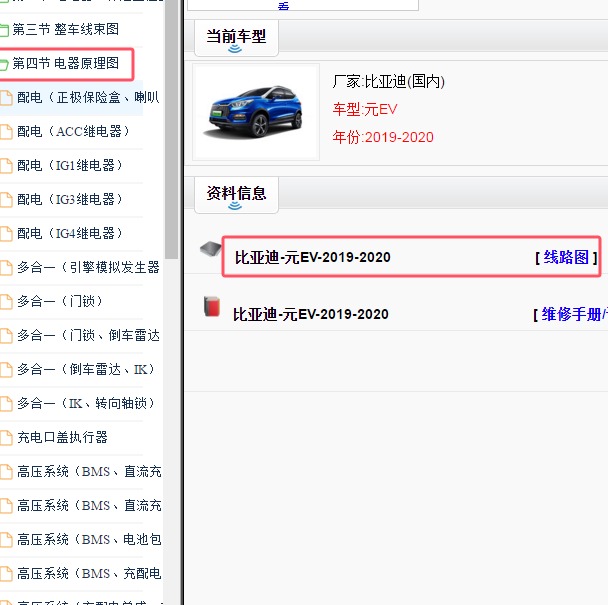Screen dimensions: 608x605
Task: Click folder icon beside 第三节 整车线束图
Action: coord(4,30)
